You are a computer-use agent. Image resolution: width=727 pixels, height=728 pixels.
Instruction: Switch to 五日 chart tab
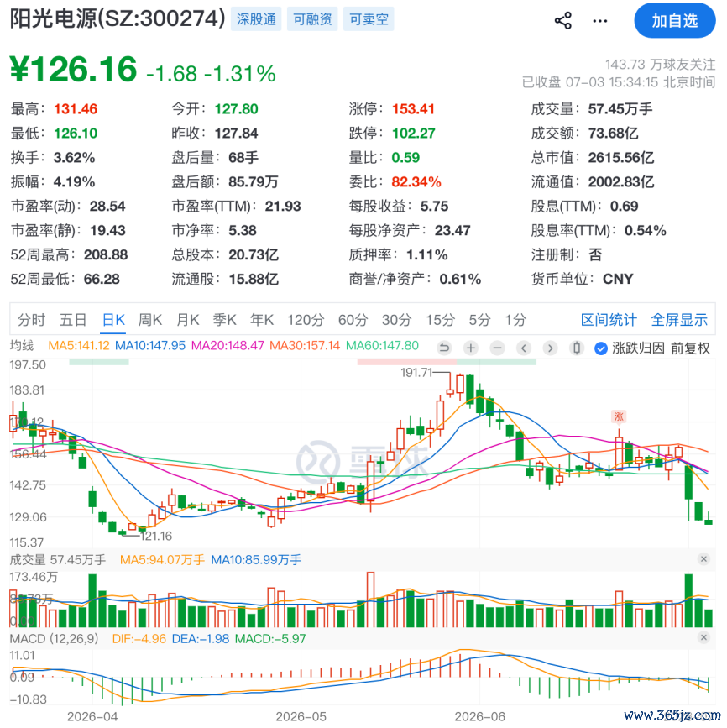pos(73,320)
